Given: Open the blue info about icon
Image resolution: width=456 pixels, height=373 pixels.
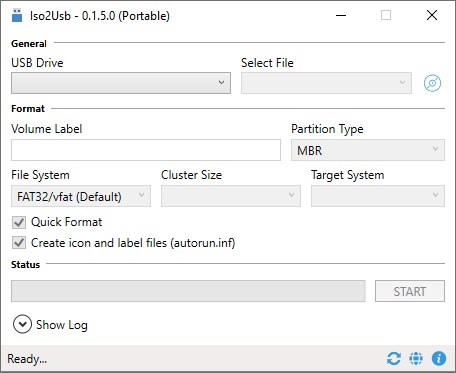Looking at the screenshot, I should click(439, 359).
